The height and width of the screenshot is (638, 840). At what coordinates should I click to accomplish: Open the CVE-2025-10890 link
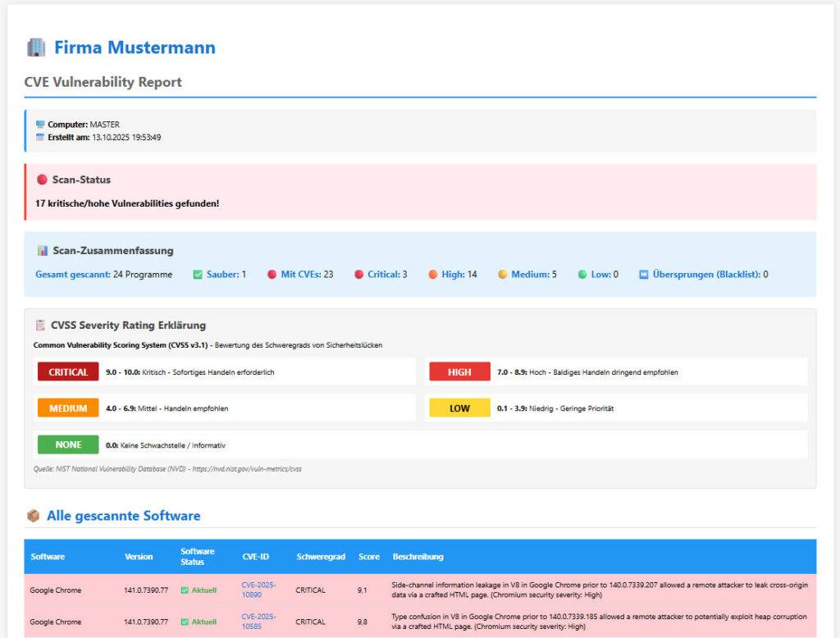[258, 590]
